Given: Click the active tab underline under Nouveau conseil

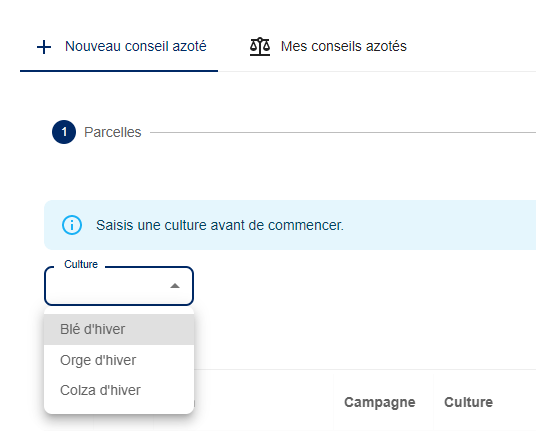Looking at the screenshot, I should (x=119, y=71).
